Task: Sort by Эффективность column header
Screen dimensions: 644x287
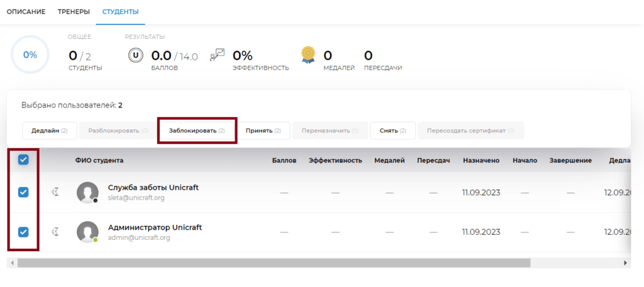Action: [335, 161]
